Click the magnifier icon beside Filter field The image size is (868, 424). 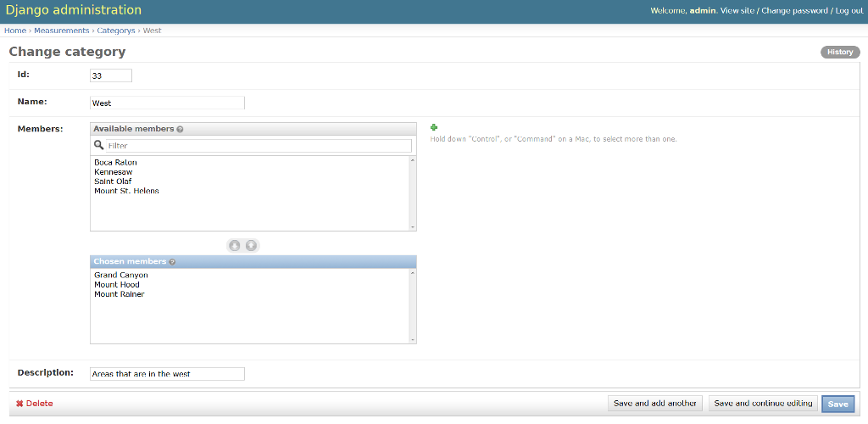pyautogui.click(x=98, y=145)
